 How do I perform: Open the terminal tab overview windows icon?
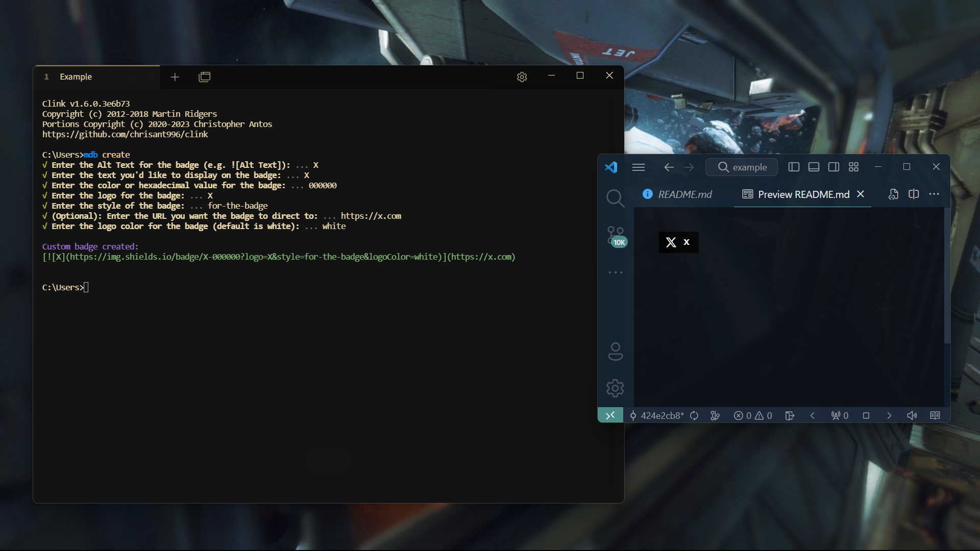(205, 77)
